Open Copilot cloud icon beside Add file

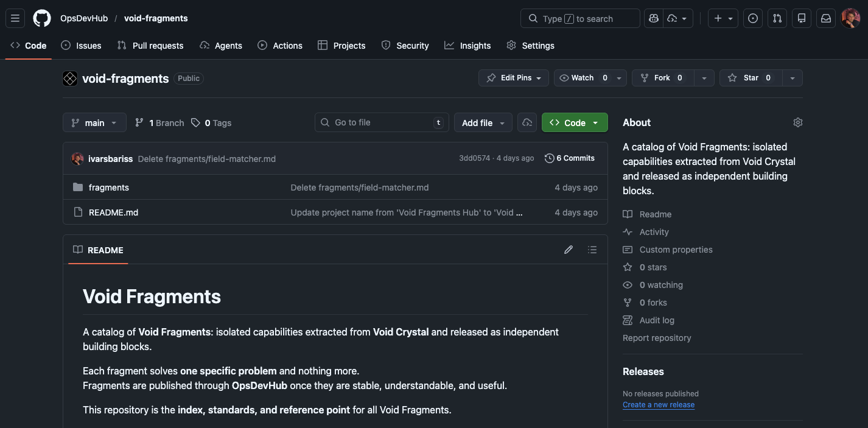click(527, 122)
